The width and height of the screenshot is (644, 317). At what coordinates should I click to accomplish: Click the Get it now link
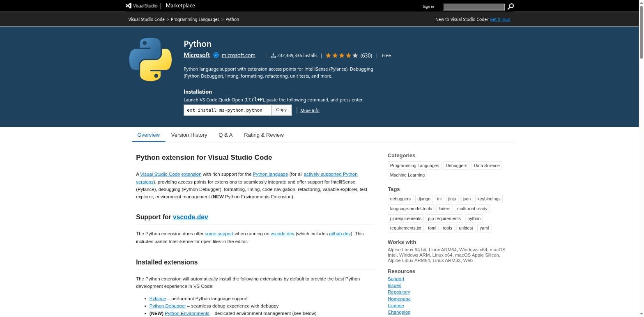(500, 19)
